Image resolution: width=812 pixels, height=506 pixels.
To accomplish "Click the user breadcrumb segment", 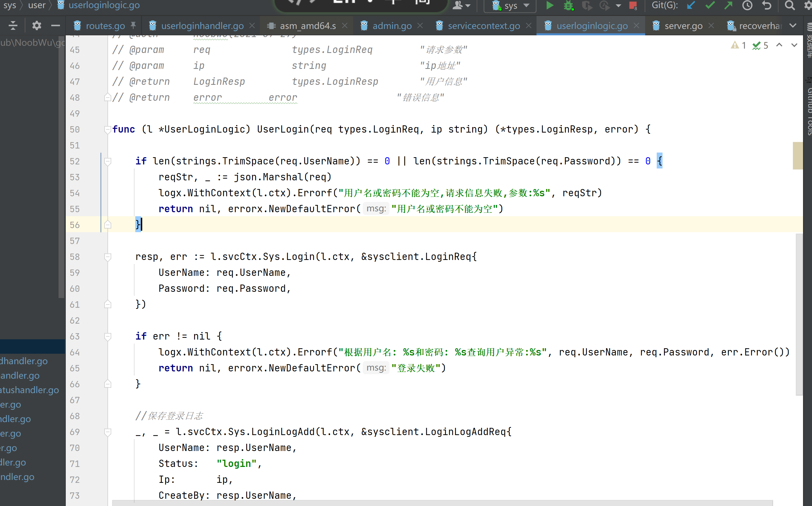I will (37, 5).
